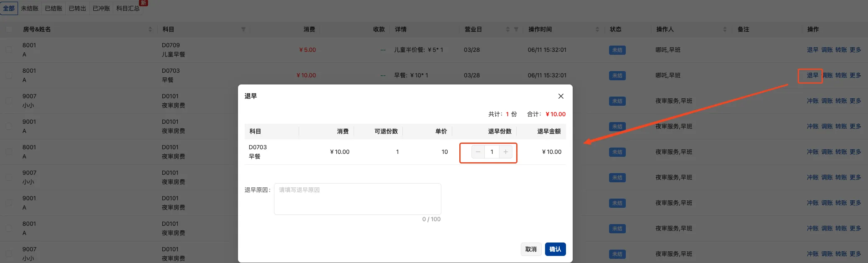Click the 备注 column header
The width and height of the screenshot is (868, 263).
tap(743, 29)
